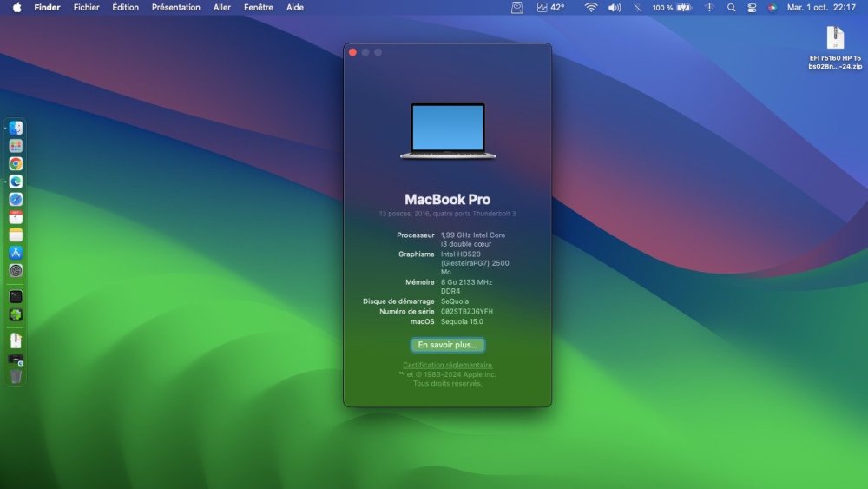Click the serial number C02ST8ZJGYFH
The width and height of the screenshot is (868, 489).
tap(467, 311)
